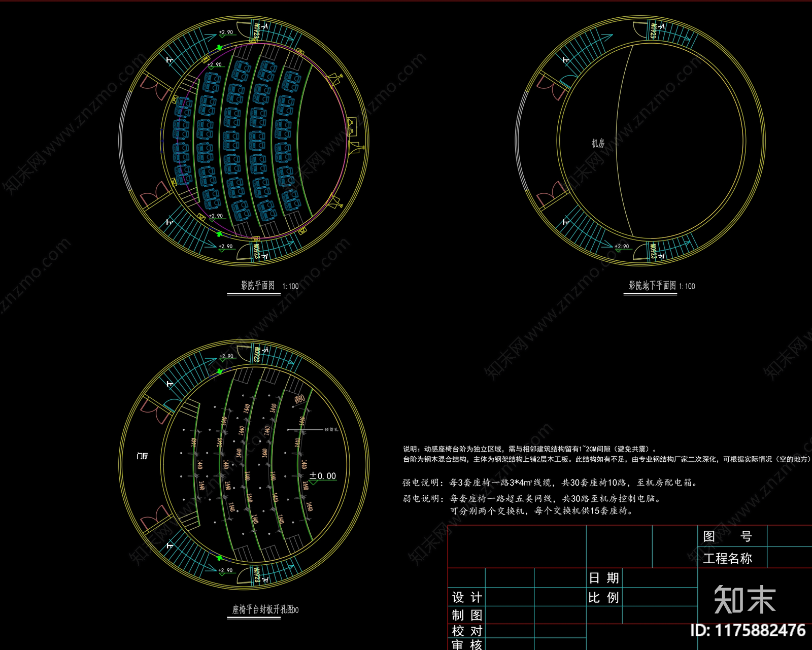Image resolution: width=812 pixels, height=650 pixels.
Task: Click the '预留孔' leader annotation
Action: pyautogui.click(x=331, y=430)
